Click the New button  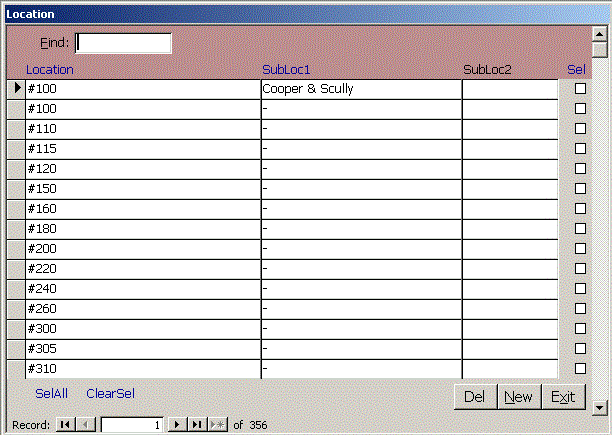pyautogui.click(x=518, y=397)
